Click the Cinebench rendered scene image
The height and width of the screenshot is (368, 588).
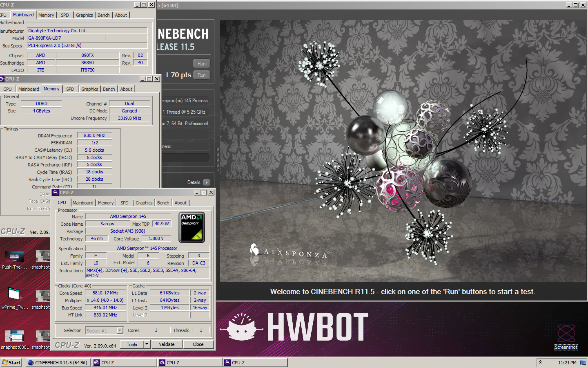[403, 151]
